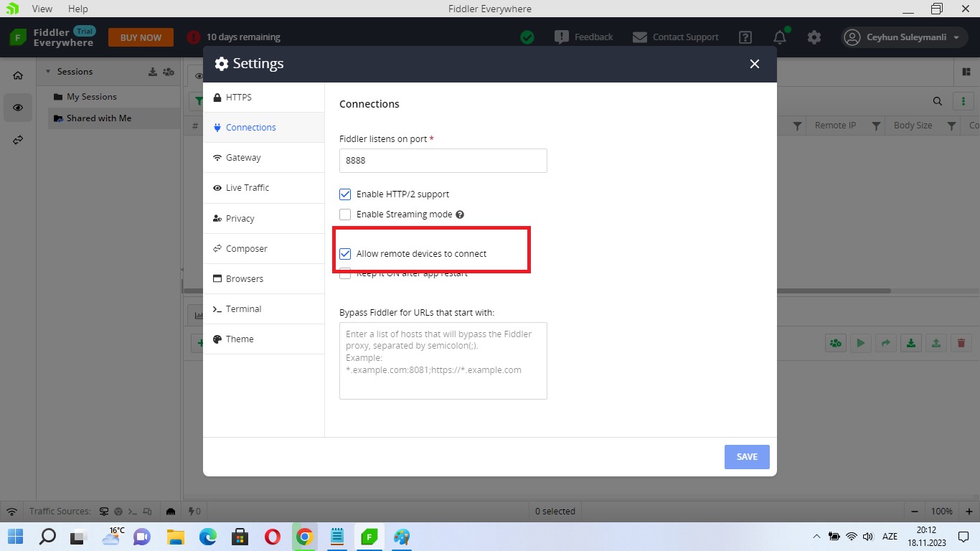
Task: Open the View menu
Action: click(42, 9)
